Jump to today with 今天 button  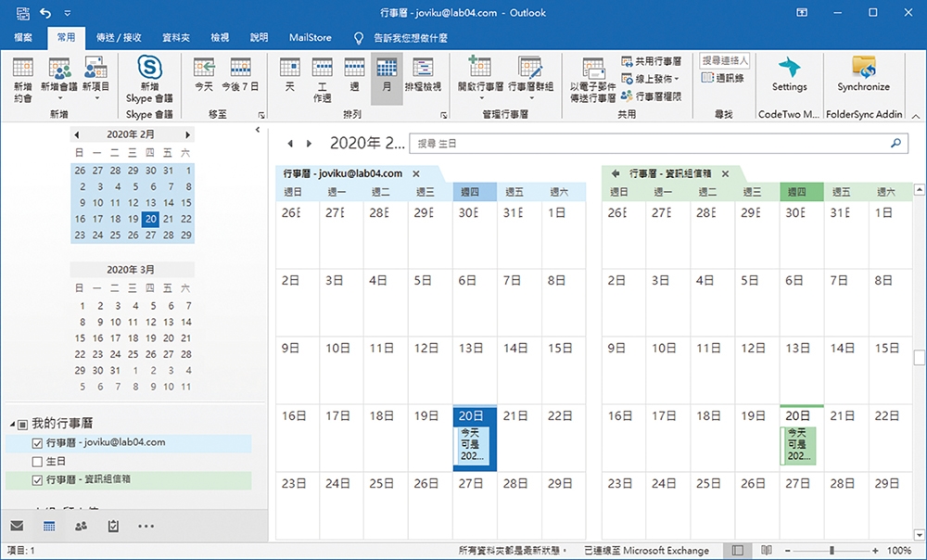[x=204, y=75]
